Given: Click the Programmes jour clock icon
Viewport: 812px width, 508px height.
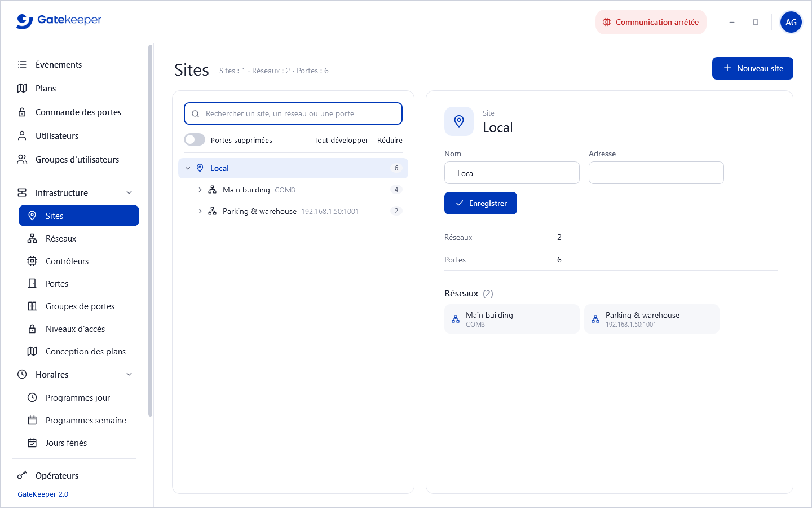Looking at the screenshot, I should click(x=32, y=397).
